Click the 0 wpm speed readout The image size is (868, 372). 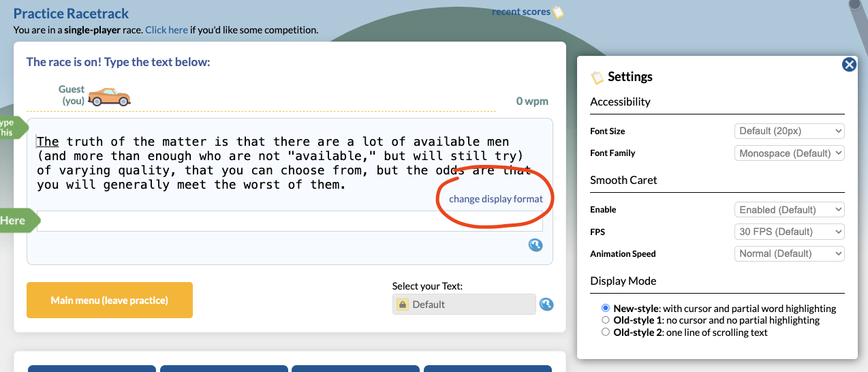pyautogui.click(x=532, y=102)
